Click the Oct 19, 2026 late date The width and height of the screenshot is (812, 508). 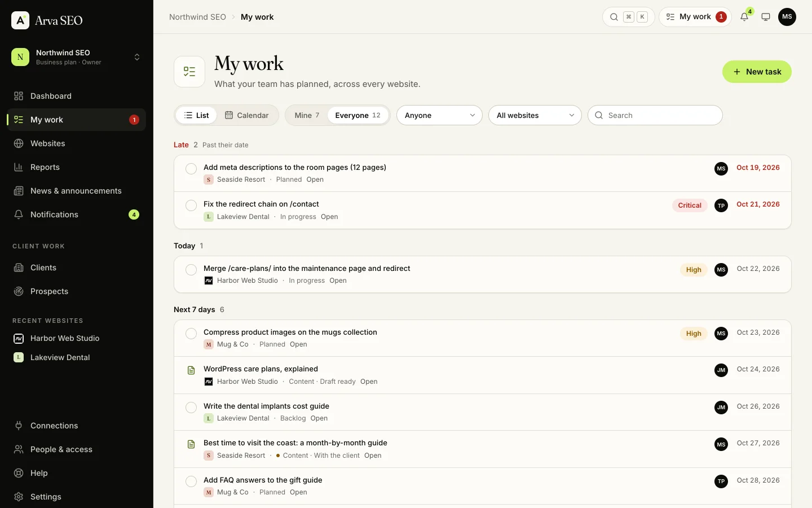758,168
